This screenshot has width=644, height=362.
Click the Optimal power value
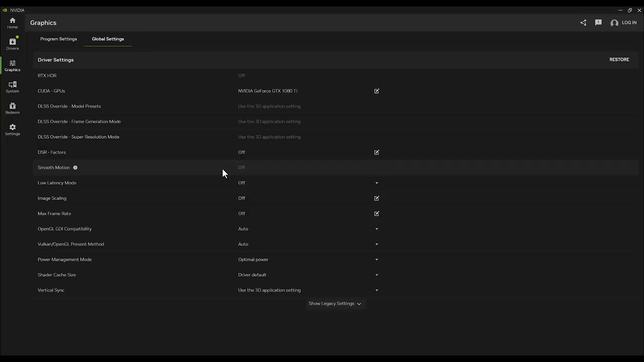253,259
